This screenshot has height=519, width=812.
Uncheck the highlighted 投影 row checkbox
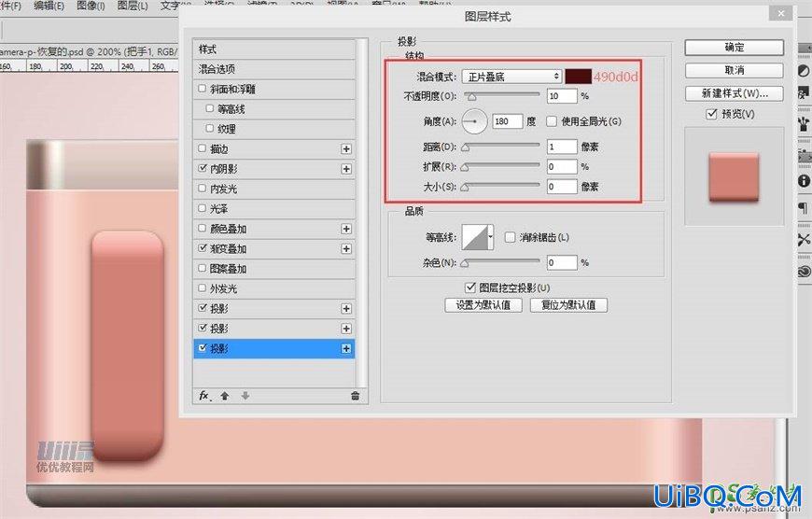pos(203,348)
